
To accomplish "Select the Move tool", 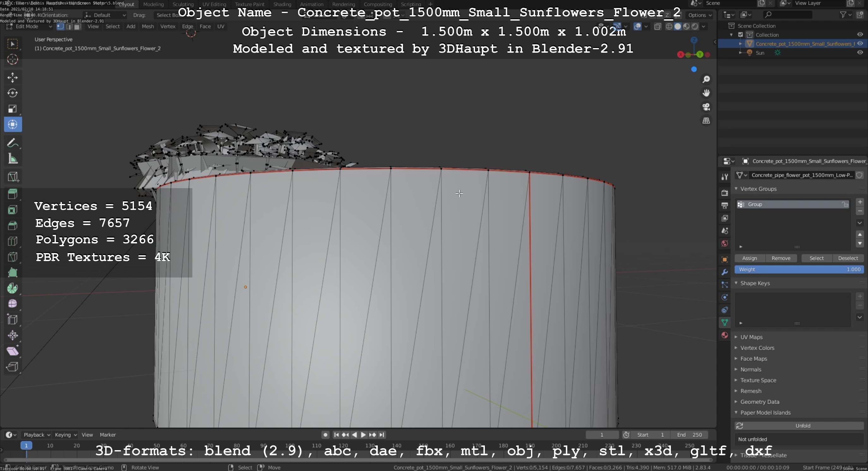I will [12, 77].
